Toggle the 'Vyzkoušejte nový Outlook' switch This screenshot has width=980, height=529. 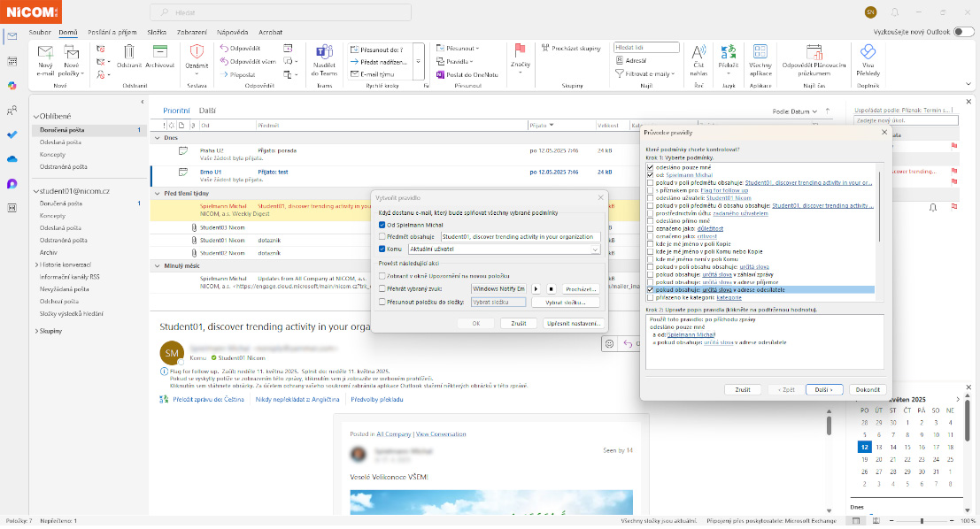click(x=963, y=31)
